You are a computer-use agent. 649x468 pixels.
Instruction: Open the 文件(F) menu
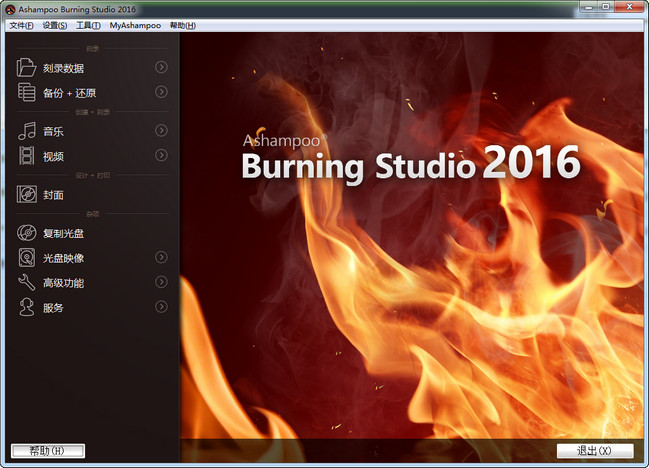point(21,24)
